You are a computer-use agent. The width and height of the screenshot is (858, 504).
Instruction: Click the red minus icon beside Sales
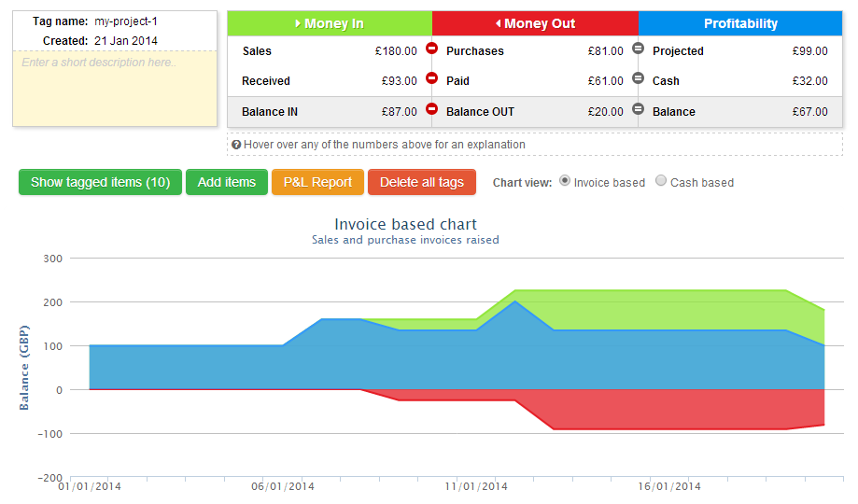pyautogui.click(x=431, y=48)
